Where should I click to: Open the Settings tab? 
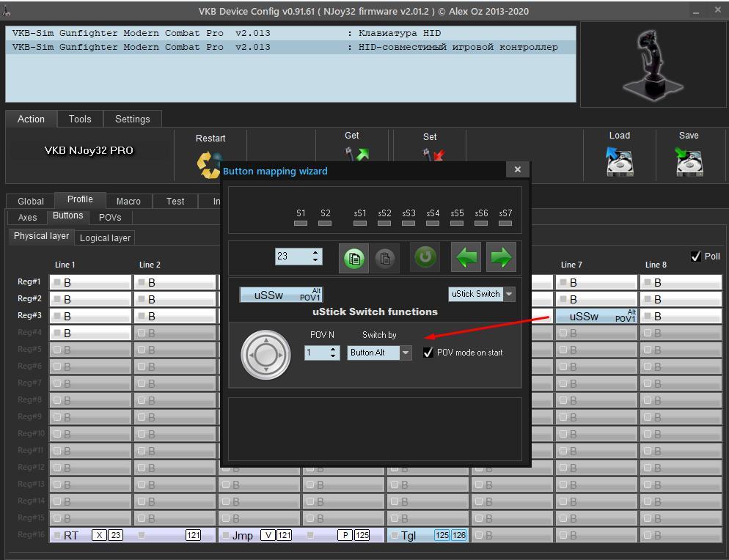tap(133, 119)
